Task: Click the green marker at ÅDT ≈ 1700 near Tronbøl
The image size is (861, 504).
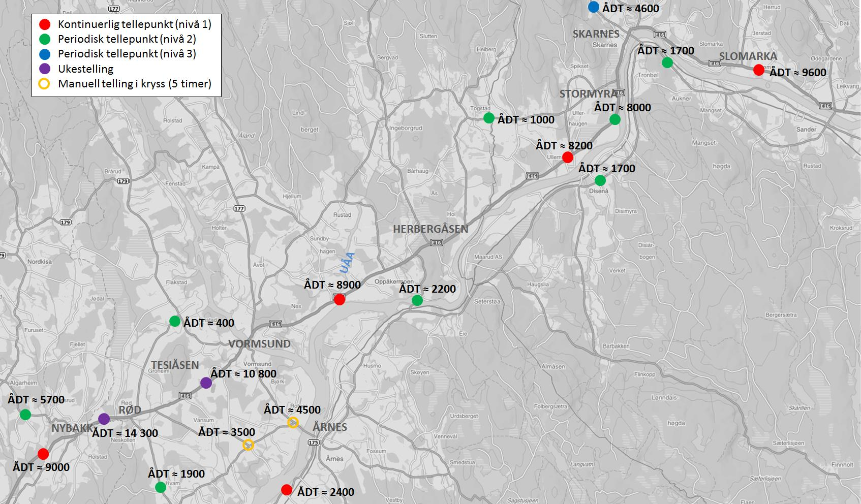Action: coord(667,62)
